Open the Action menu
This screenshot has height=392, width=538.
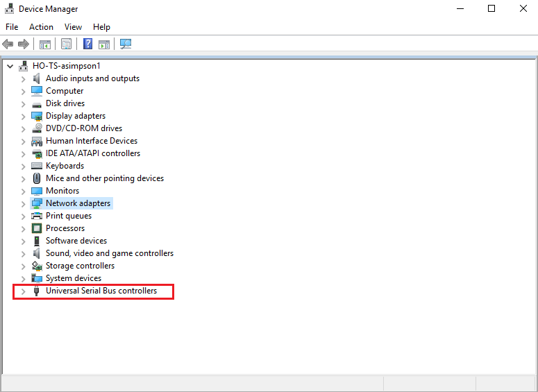[x=41, y=27]
